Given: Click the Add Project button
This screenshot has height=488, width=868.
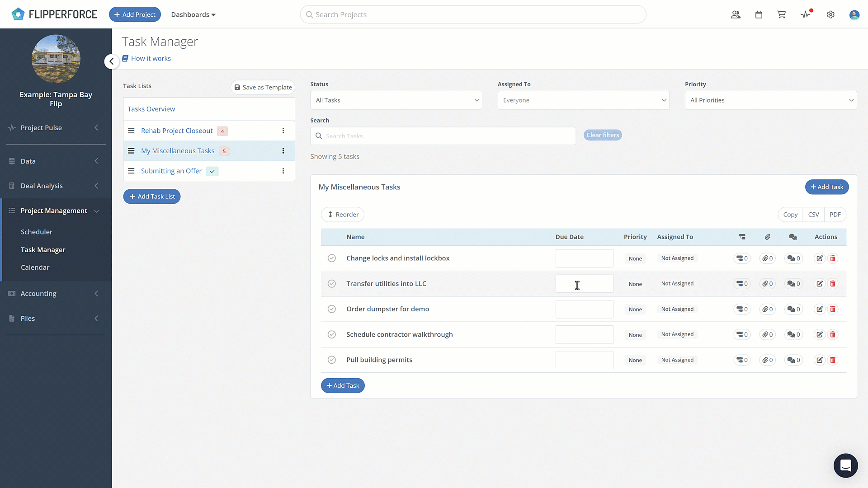Looking at the screenshot, I should pos(135,14).
